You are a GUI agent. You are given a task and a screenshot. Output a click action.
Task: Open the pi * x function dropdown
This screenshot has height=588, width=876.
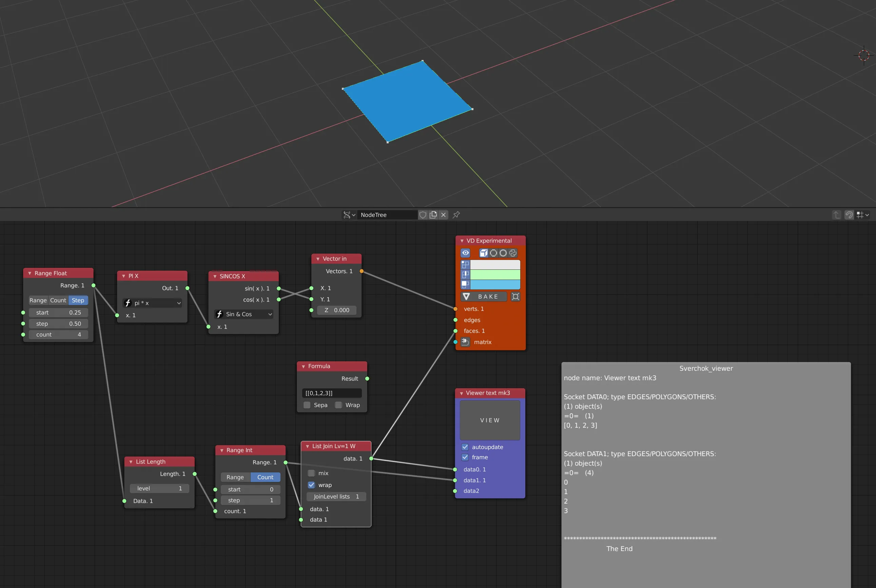(x=153, y=303)
